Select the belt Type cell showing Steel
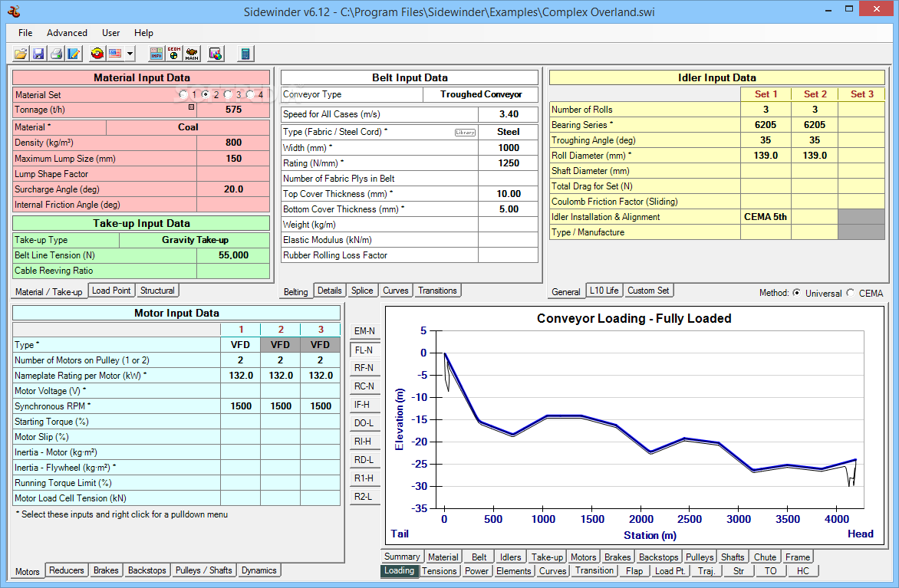The width and height of the screenshot is (899, 588). click(509, 132)
